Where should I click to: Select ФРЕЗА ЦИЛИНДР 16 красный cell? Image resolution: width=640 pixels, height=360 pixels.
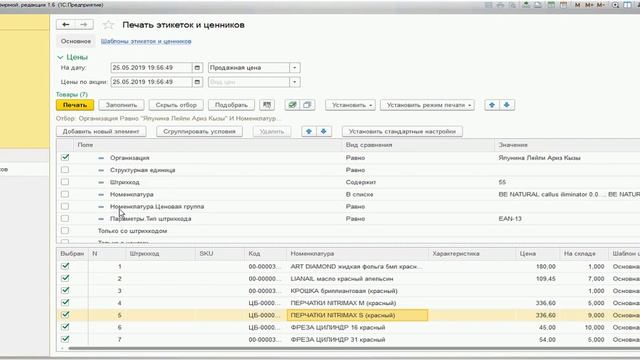point(357,327)
